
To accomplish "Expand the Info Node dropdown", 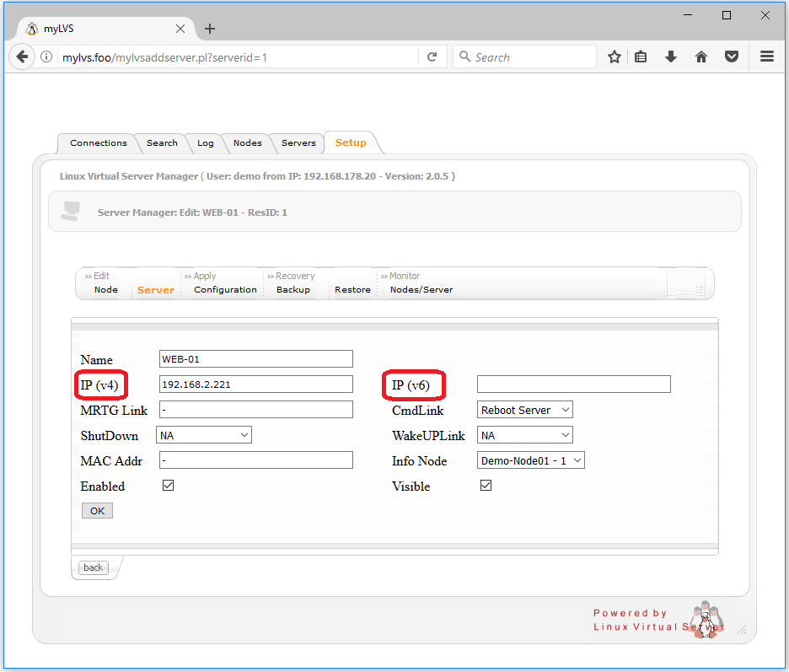I will pyautogui.click(x=531, y=460).
